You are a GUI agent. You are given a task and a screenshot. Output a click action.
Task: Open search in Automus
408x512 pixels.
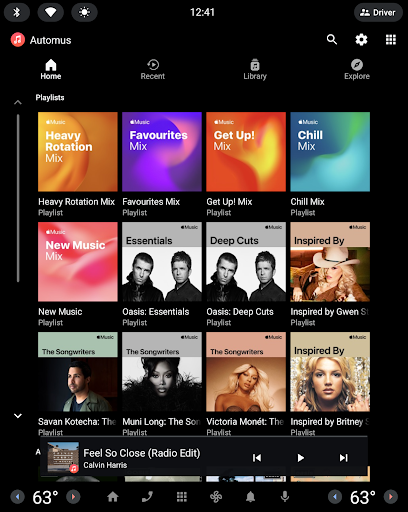[332, 40]
